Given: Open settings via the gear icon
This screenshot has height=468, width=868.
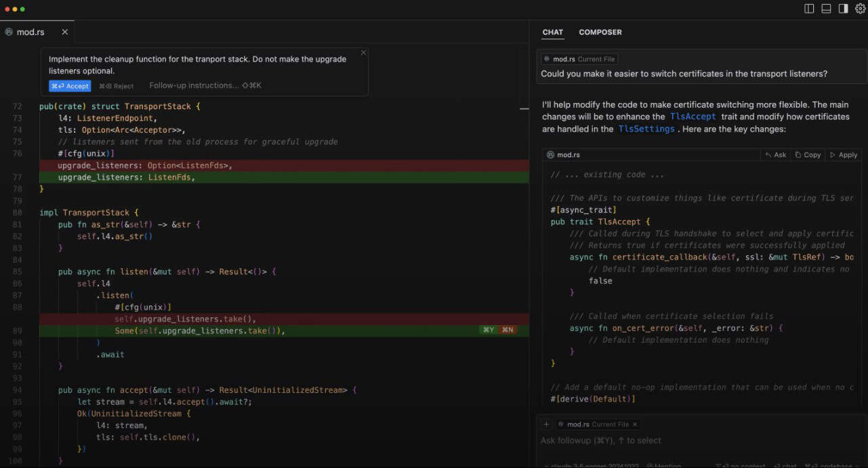Looking at the screenshot, I should tap(860, 9).
